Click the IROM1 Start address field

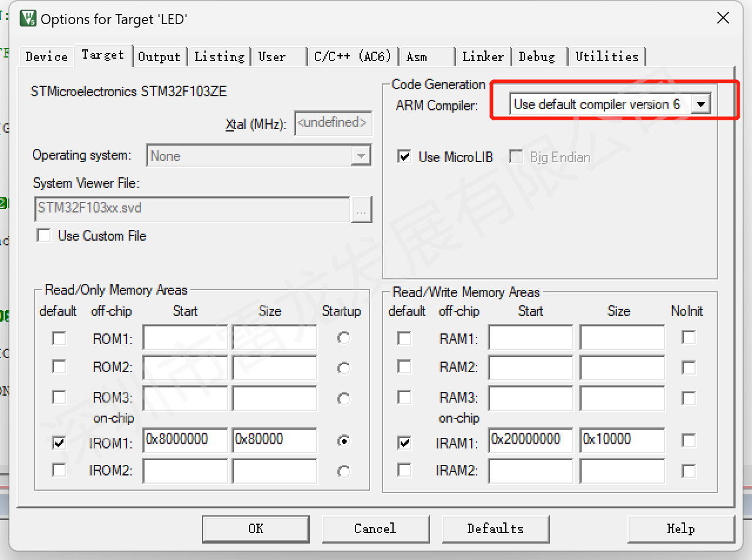click(x=185, y=440)
